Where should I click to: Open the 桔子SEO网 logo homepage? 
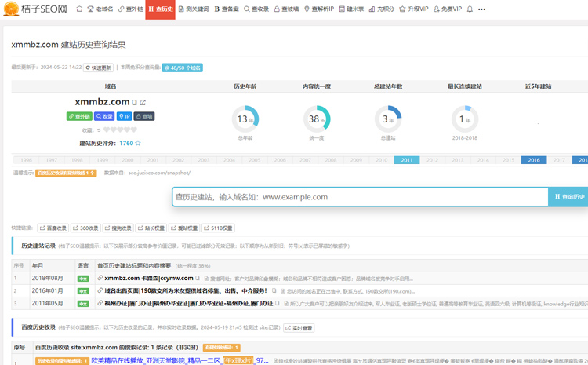point(34,9)
